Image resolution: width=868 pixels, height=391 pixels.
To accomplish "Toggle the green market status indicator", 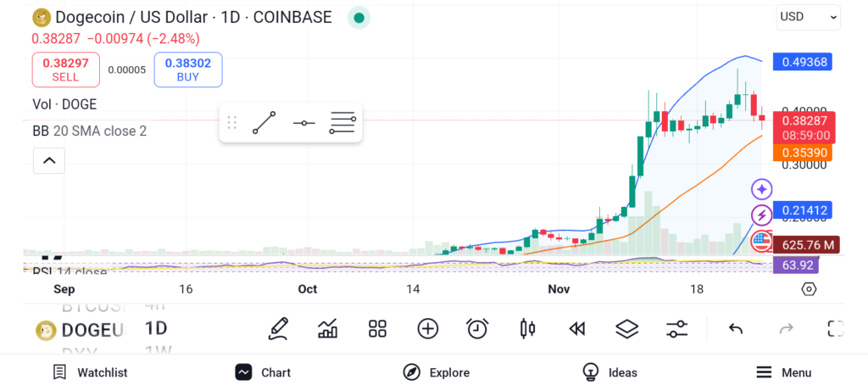I will click(x=359, y=17).
